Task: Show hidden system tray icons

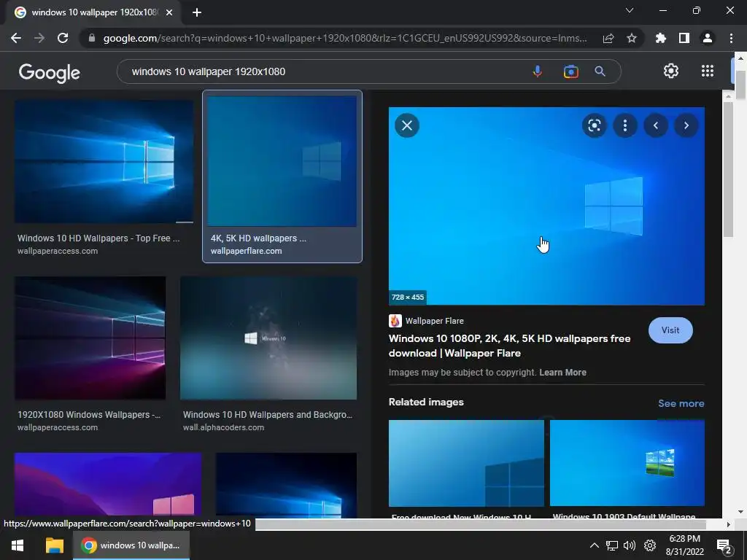Action: click(x=594, y=545)
